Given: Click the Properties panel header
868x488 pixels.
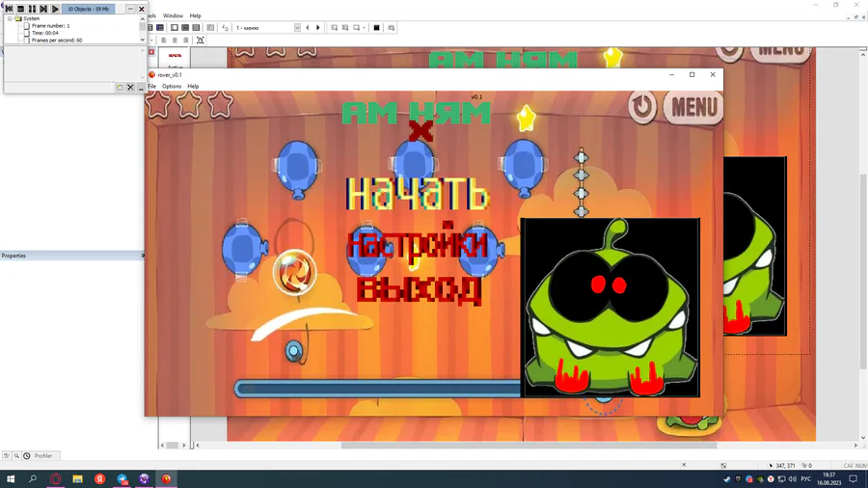Looking at the screenshot, I should pyautogui.click(x=72, y=256).
